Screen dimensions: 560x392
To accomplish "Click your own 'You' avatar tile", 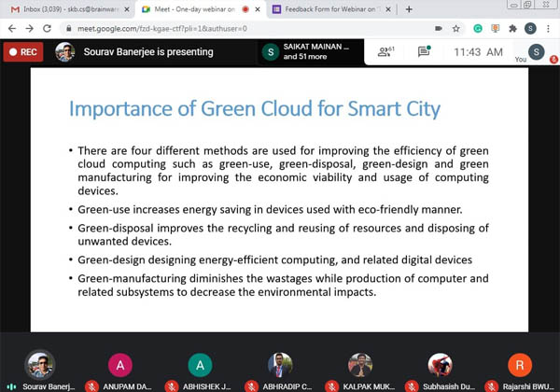I will (536, 52).
